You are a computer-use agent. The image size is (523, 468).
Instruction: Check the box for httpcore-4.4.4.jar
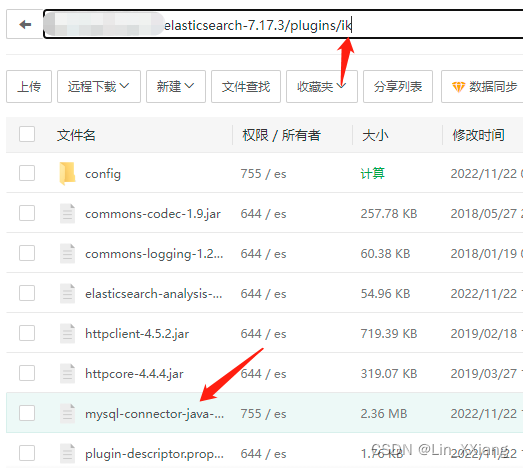(x=27, y=373)
